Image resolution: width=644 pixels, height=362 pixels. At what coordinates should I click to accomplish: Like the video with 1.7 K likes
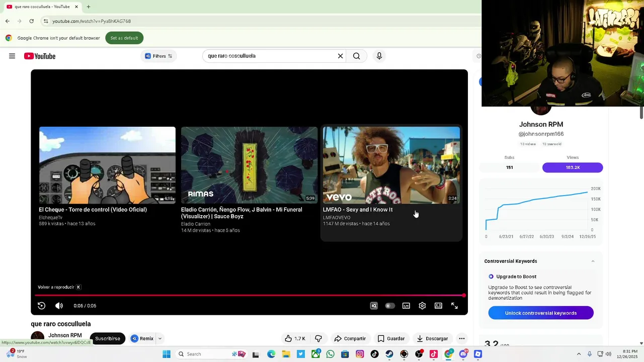point(295,338)
